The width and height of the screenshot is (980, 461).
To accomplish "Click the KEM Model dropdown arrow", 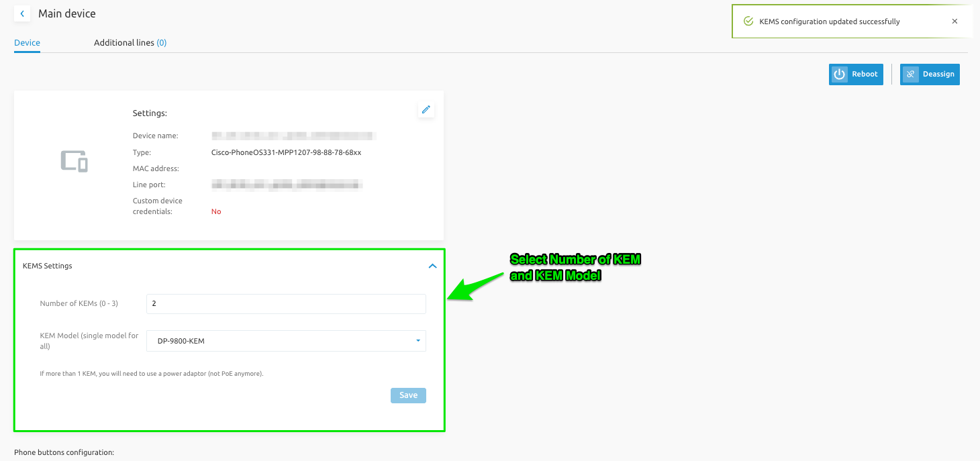I will [x=418, y=341].
